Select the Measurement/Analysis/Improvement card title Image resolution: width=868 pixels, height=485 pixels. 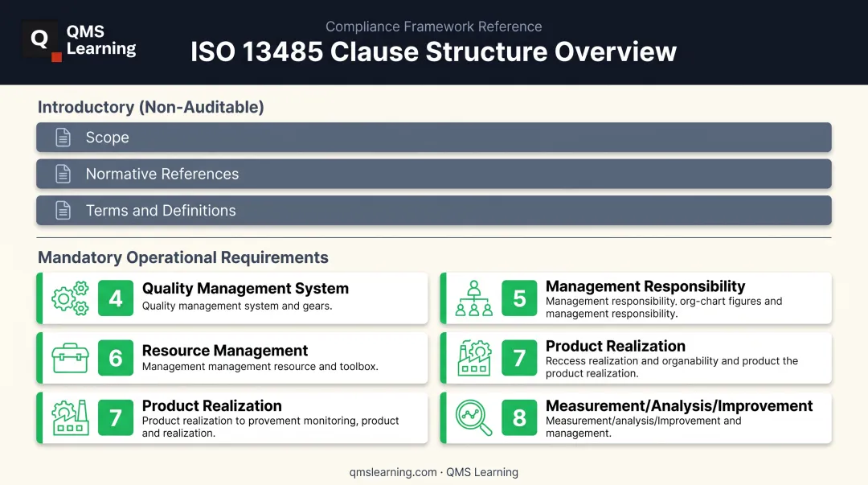679,405
